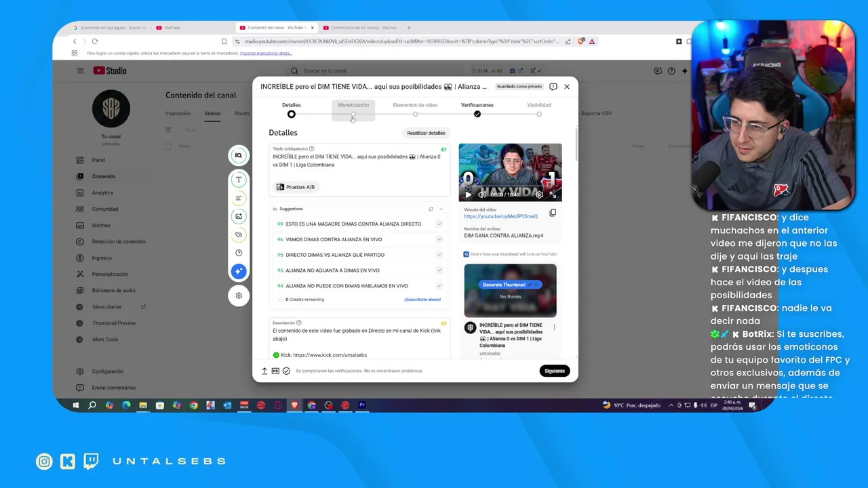Viewport: 868px width, 488px height.
Task: Select the title 'T' tool in side toolbar
Action: click(239, 180)
